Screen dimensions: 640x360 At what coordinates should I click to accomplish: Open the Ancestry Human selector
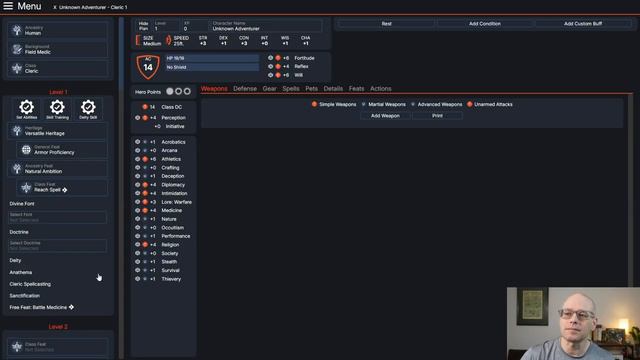click(58, 30)
